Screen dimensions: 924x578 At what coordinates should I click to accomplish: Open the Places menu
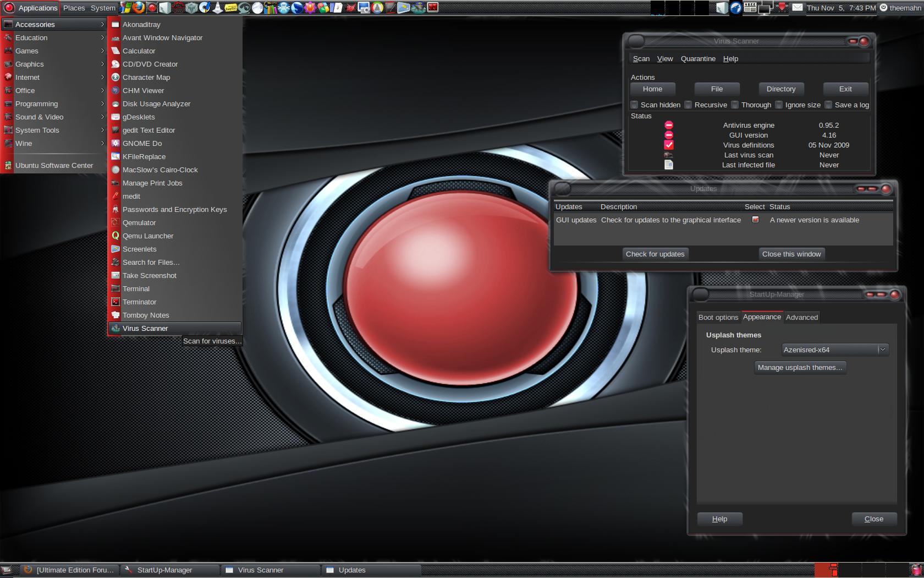[74, 8]
